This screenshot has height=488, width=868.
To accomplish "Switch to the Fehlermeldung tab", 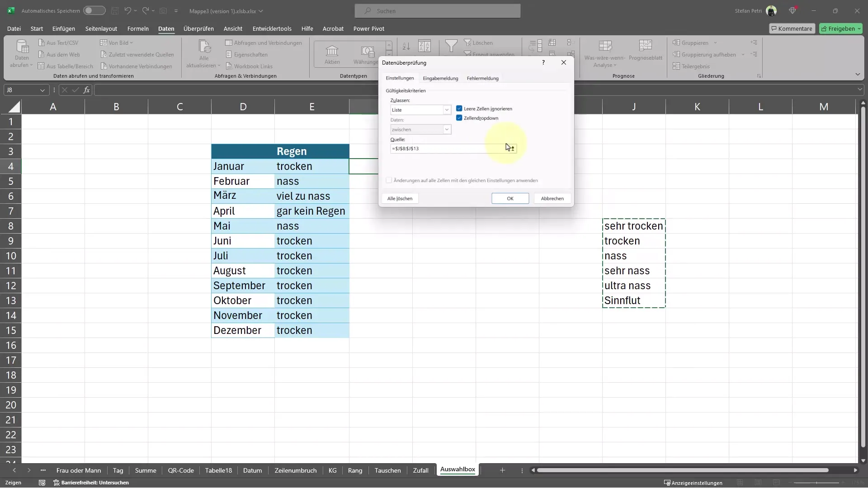I will [482, 78].
